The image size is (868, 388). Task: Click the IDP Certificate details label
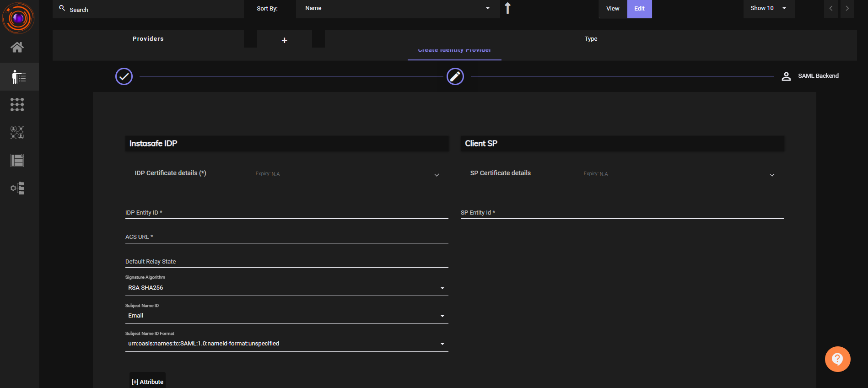point(170,173)
